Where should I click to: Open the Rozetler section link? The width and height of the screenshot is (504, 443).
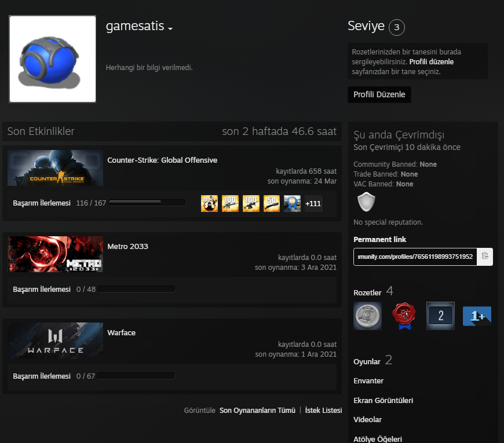click(367, 292)
